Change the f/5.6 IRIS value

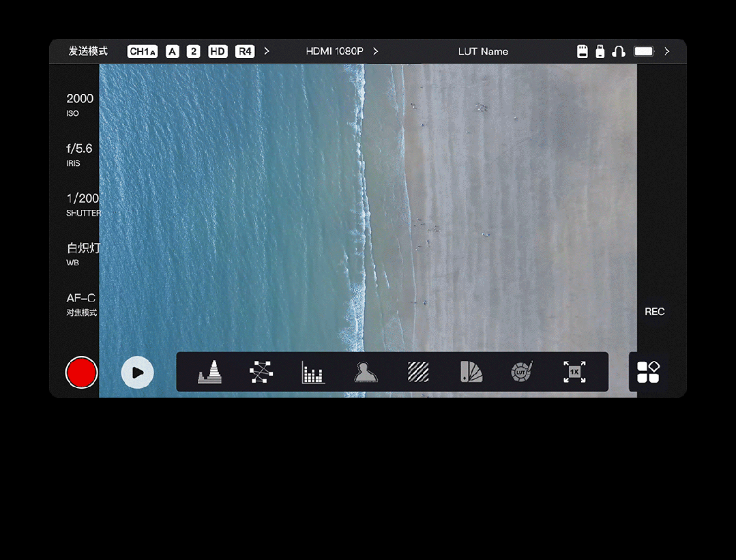79,154
